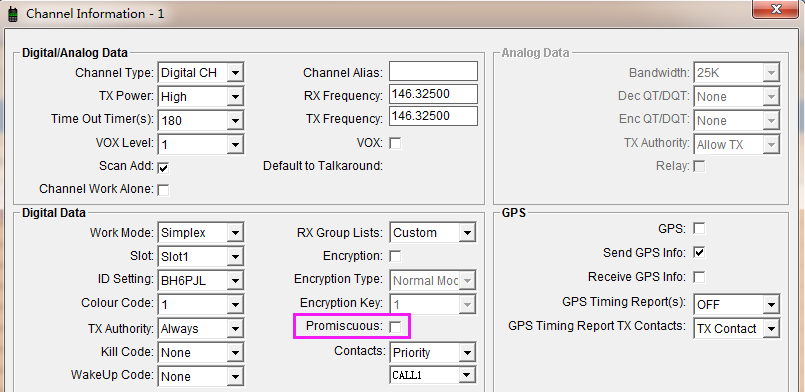This screenshot has width=805, height=392.
Task: Click the disabled Encryption Key dropdown
Action: [433, 304]
